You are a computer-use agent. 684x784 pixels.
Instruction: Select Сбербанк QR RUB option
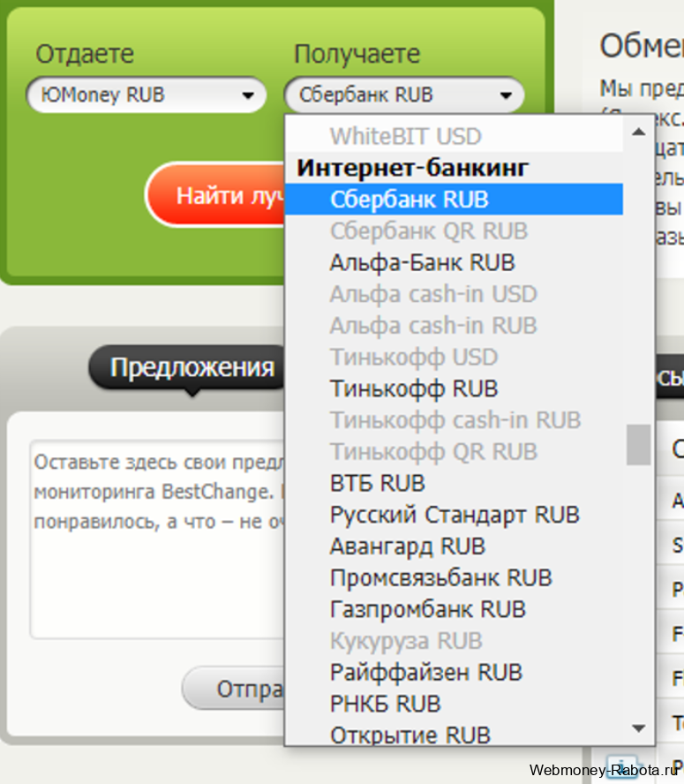(x=454, y=231)
